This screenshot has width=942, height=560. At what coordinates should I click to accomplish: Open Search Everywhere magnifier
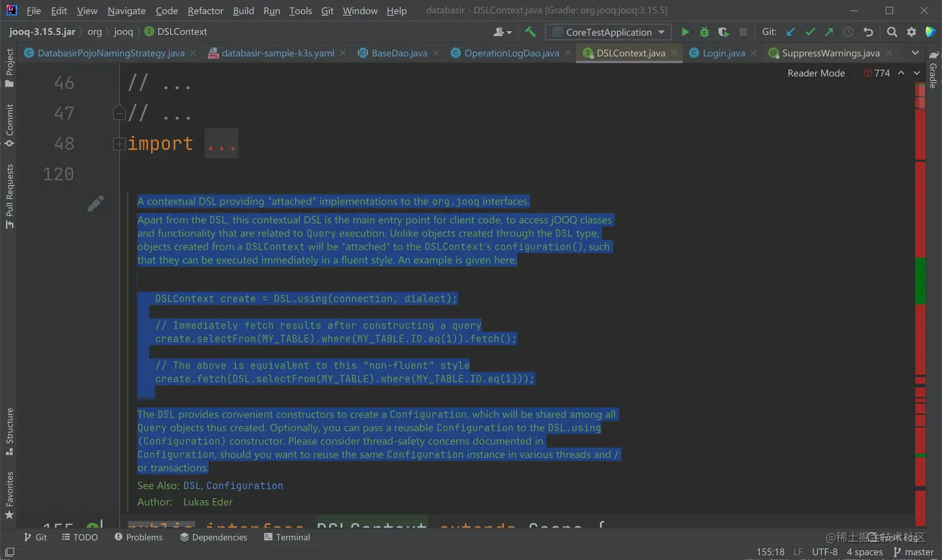[892, 32]
